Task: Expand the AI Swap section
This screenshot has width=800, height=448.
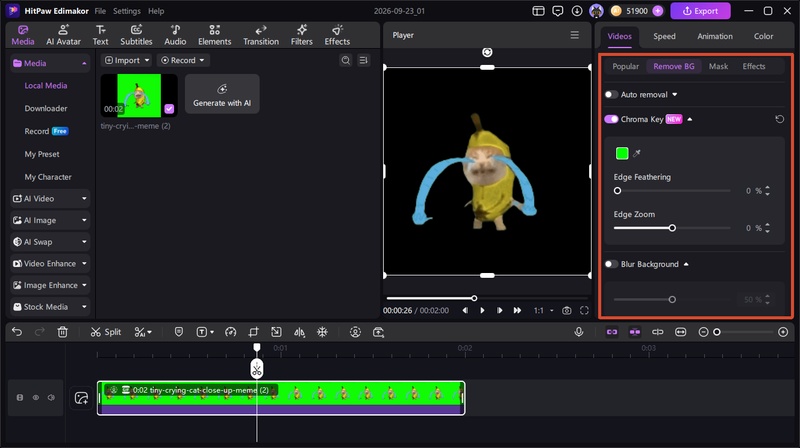Action: [x=50, y=242]
